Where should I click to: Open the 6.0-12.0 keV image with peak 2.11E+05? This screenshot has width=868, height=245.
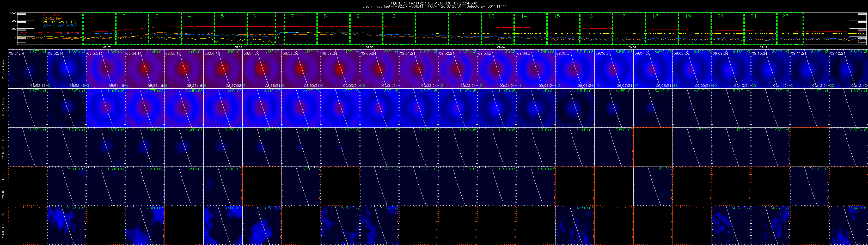262,108
